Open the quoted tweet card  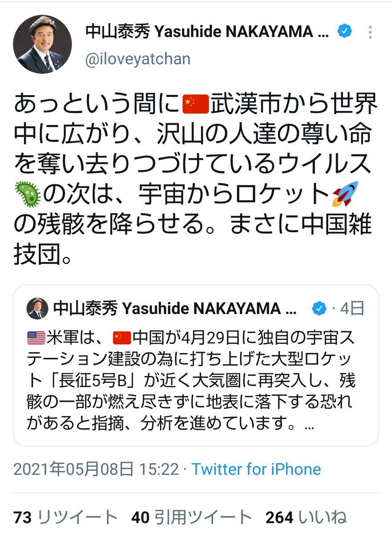coord(196,365)
